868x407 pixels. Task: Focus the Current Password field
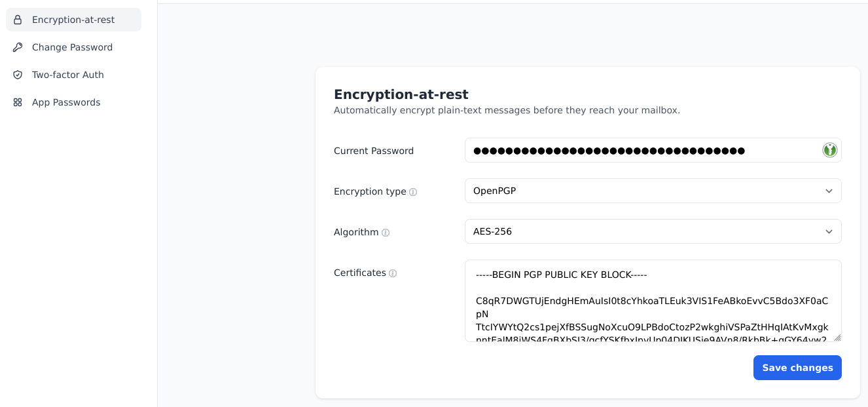tap(653, 150)
